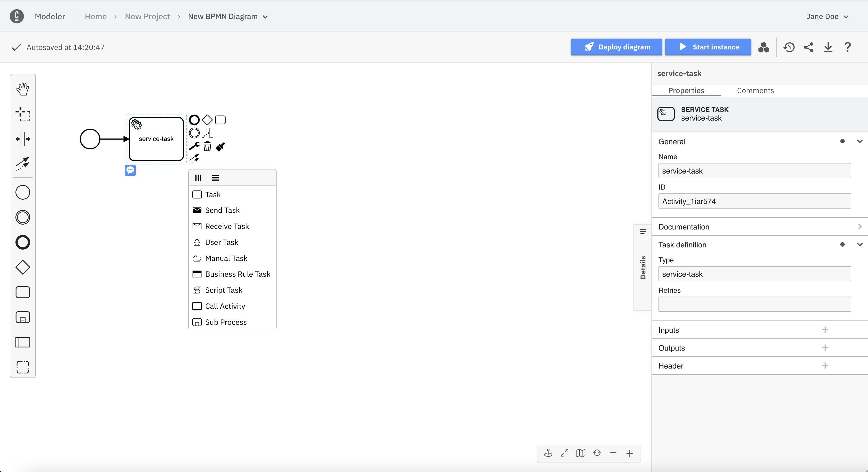Switch to the Comments tab
Image resolution: width=868 pixels, height=472 pixels.
pyautogui.click(x=755, y=90)
